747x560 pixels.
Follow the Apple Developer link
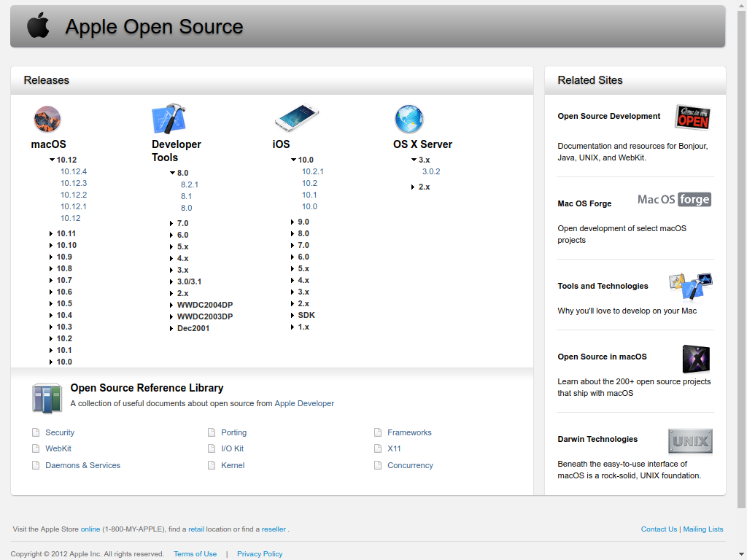click(x=304, y=403)
